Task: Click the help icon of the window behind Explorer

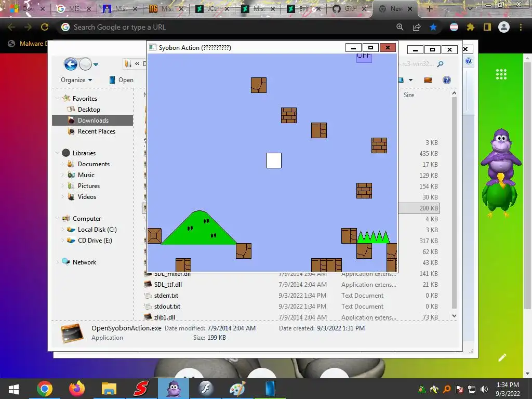Action: pos(469,61)
